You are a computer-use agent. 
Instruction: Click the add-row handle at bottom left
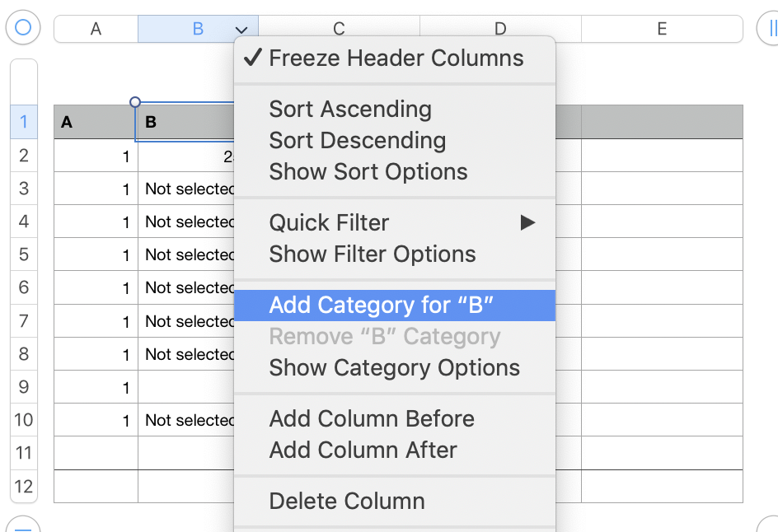[23, 525]
